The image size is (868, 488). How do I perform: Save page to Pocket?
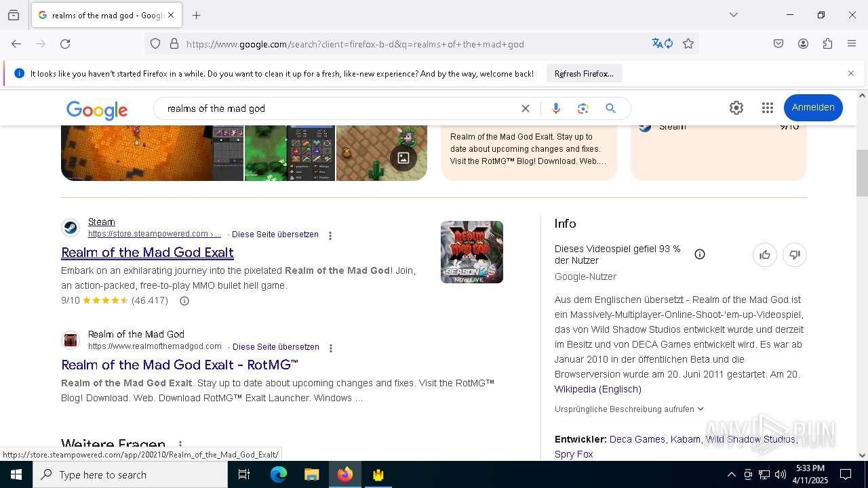[x=778, y=43]
